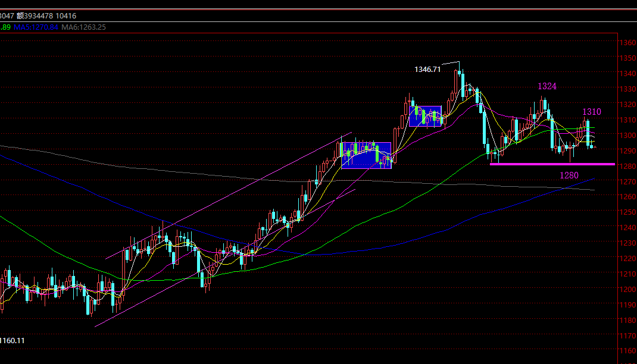This screenshot has height=364, width=637.
Task: Select the smaller blue rectangle near 1315
Action: pos(425,116)
